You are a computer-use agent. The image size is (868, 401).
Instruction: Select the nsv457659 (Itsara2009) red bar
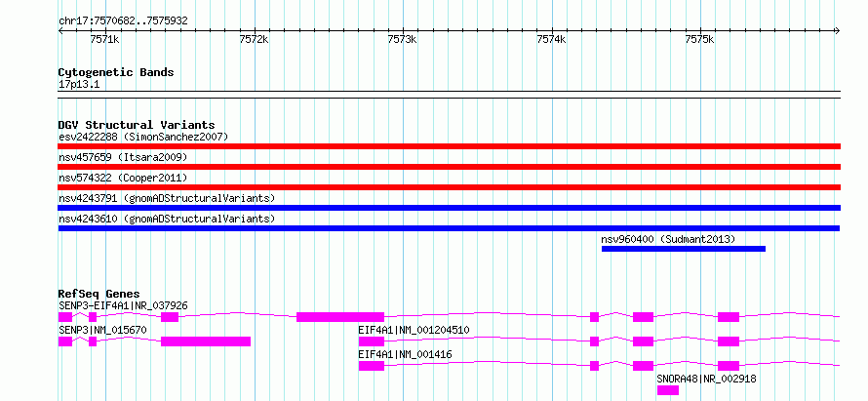click(x=449, y=167)
